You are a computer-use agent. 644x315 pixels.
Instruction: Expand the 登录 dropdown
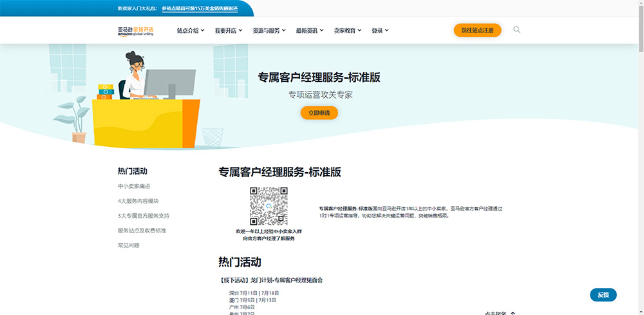point(380,30)
